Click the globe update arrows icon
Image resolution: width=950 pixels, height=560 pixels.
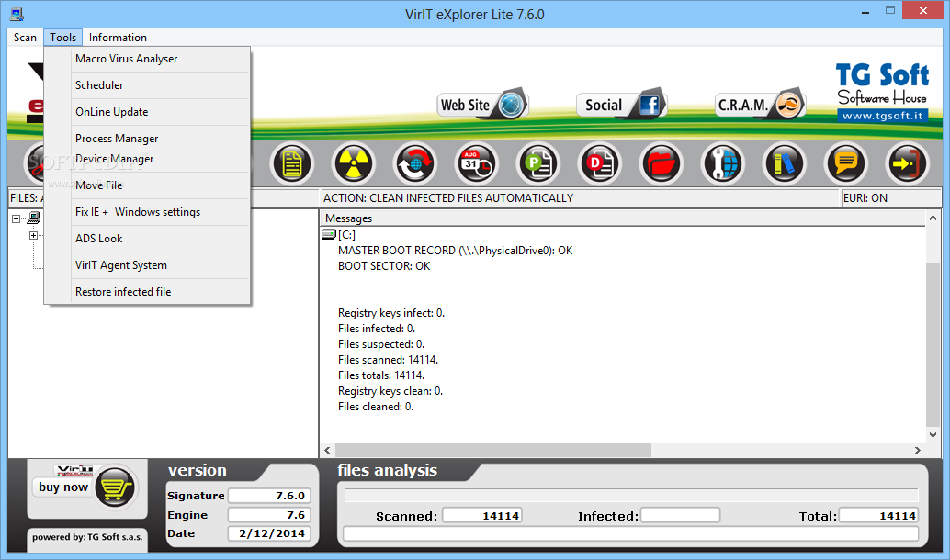click(x=415, y=163)
